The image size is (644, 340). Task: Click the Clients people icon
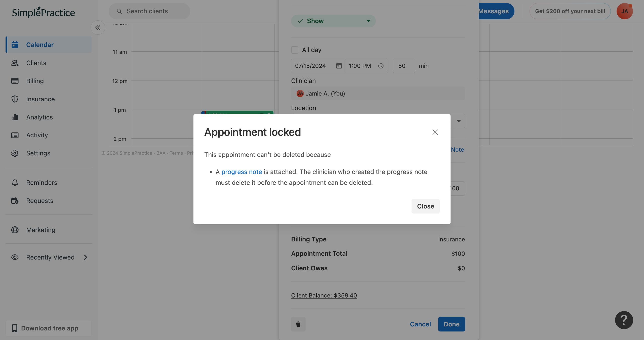coord(15,63)
